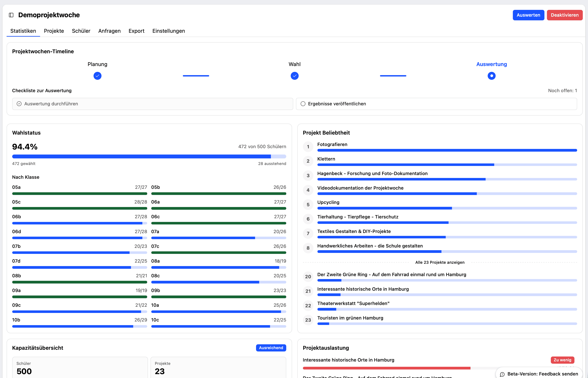Open the Schüler tab
This screenshot has width=588, height=378.
[81, 31]
